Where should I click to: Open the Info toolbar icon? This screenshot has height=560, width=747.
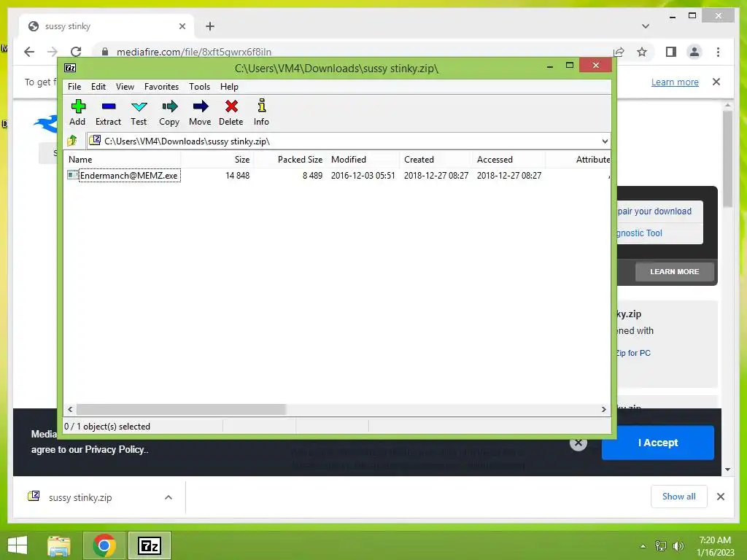pos(262,112)
